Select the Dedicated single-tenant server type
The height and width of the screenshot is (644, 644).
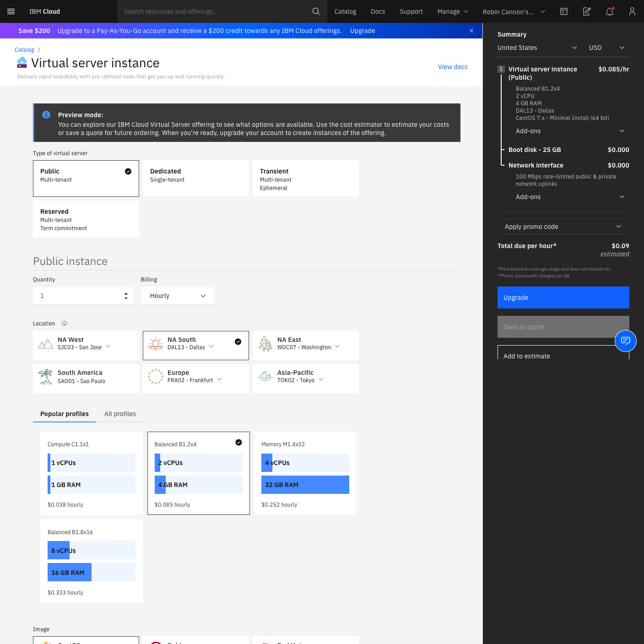196,179
